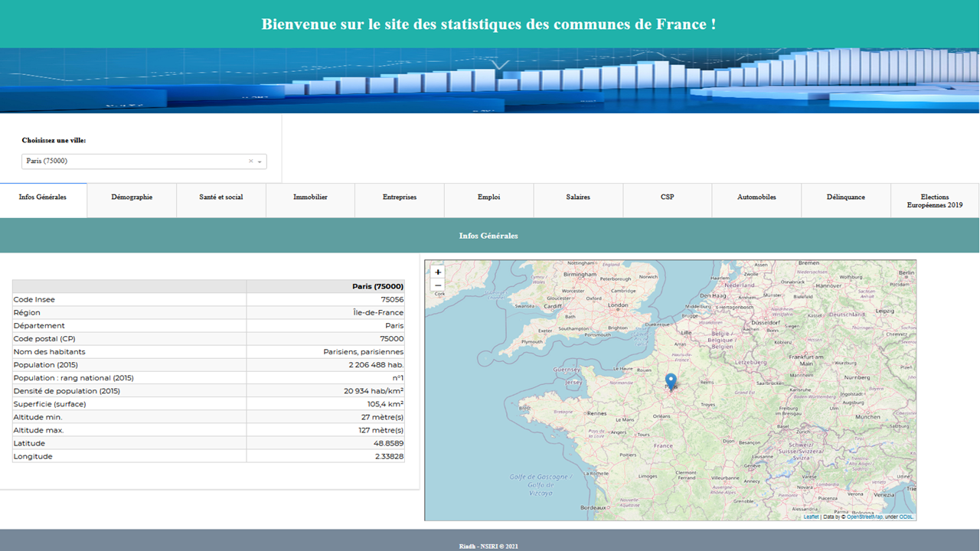Show the Emploi tab
This screenshot has height=551, width=980.
coord(488,197)
